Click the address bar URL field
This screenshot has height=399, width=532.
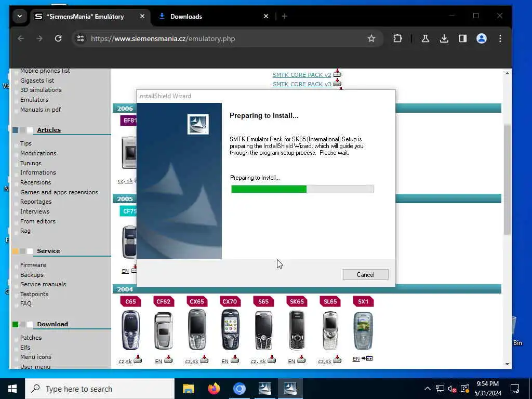coord(228,38)
